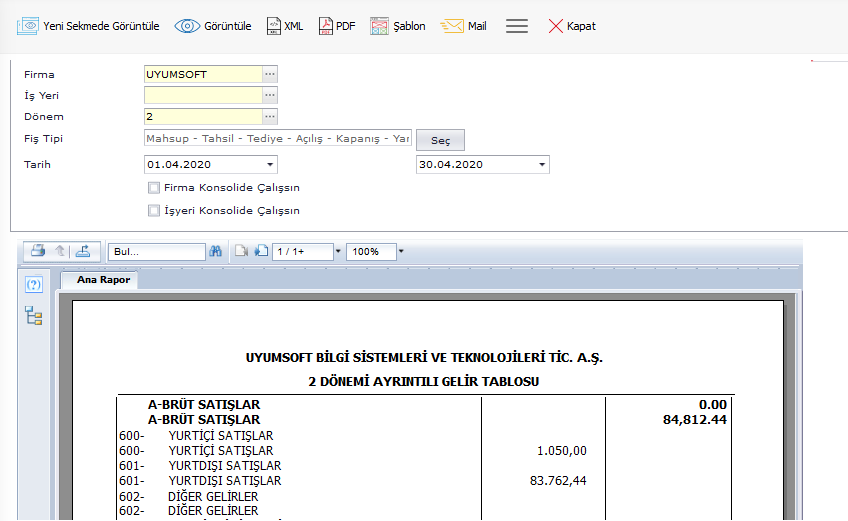This screenshot has height=521, width=848.
Task: Export report as XML
Action: (285, 26)
